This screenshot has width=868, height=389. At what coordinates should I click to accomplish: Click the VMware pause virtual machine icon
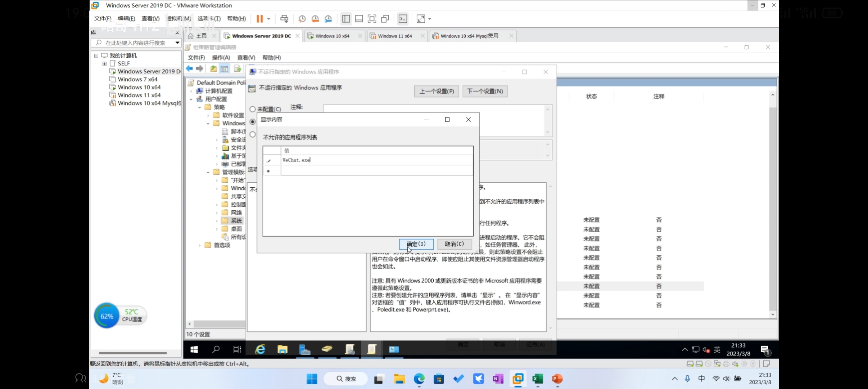coord(259,19)
